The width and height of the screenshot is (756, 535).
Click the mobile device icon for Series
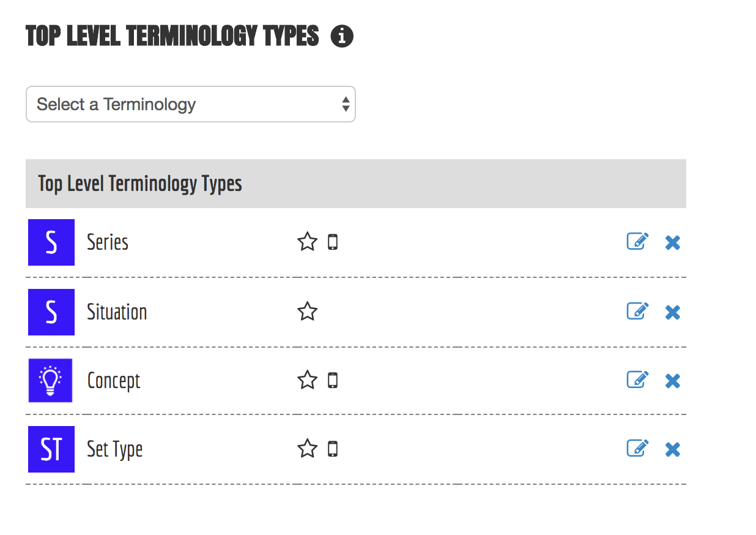333,242
